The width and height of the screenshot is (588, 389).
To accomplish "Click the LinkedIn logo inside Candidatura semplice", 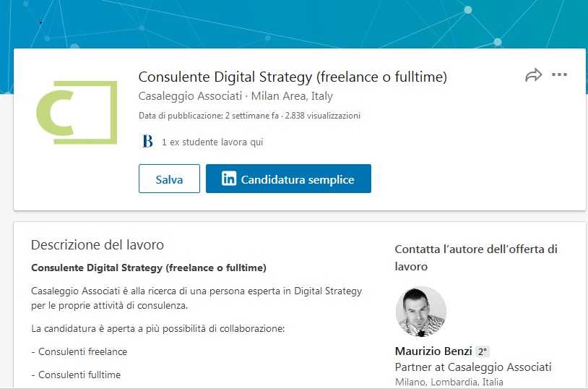I will point(228,179).
